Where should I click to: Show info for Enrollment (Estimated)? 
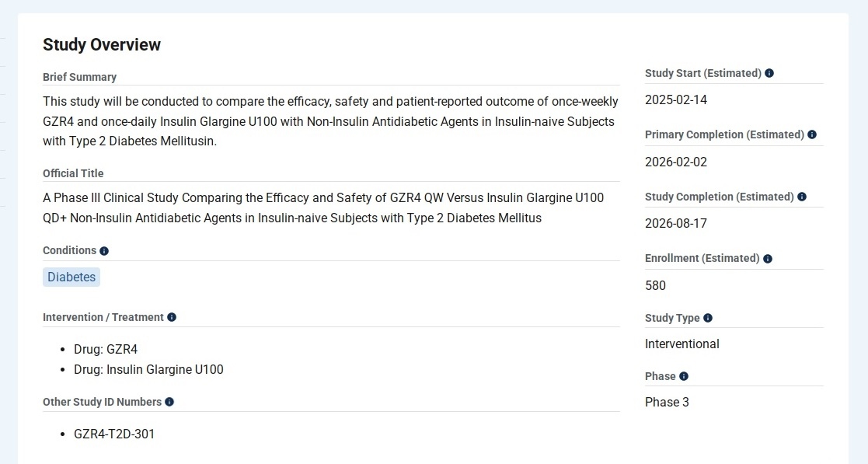coord(768,258)
